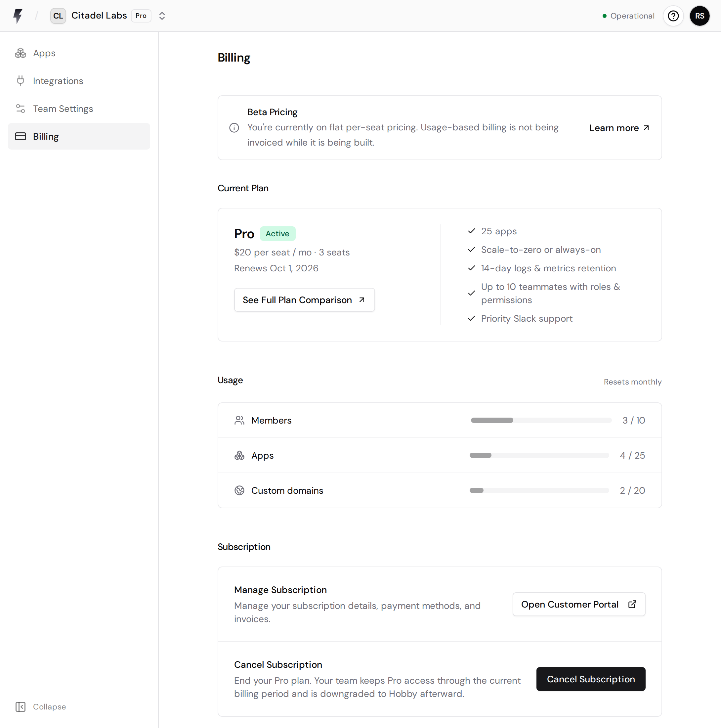721x728 pixels.
Task: Open the team switcher chevrons
Action: (x=162, y=16)
